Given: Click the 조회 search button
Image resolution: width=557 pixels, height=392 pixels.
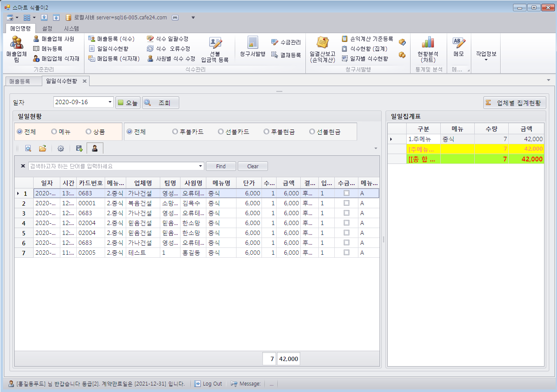Looking at the screenshot, I should click(x=160, y=103).
